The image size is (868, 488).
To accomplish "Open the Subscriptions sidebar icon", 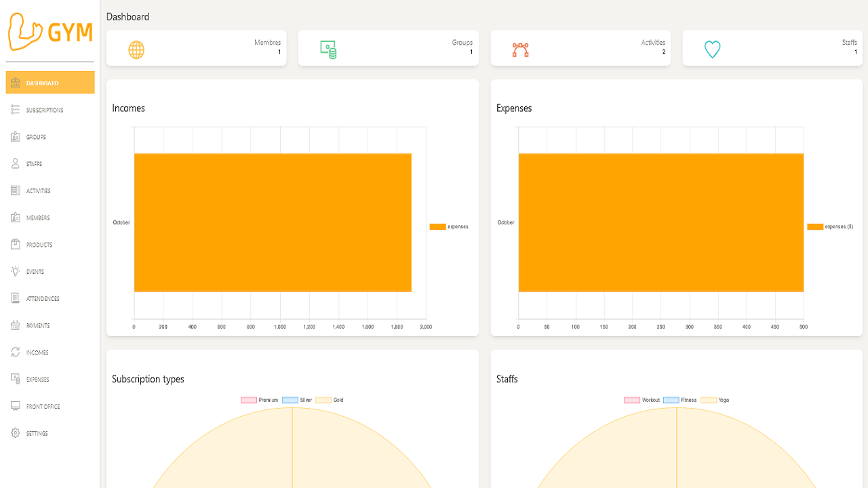I will tap(15, 109).
